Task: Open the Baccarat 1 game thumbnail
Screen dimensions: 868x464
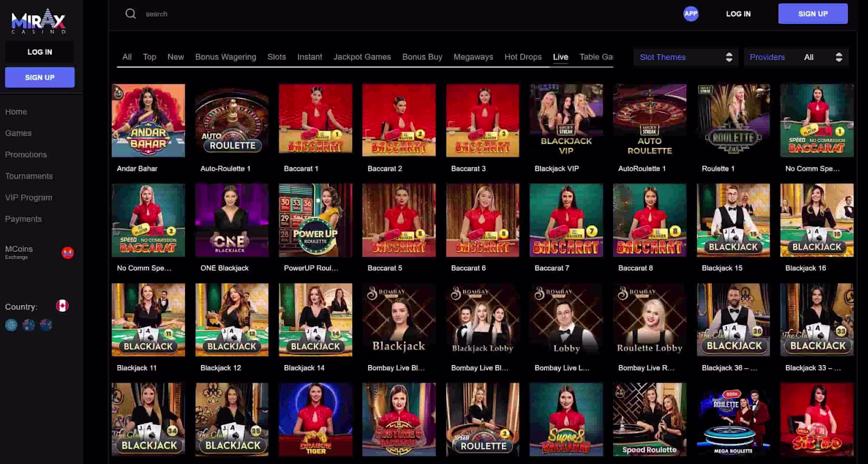Action: [316, 120]
